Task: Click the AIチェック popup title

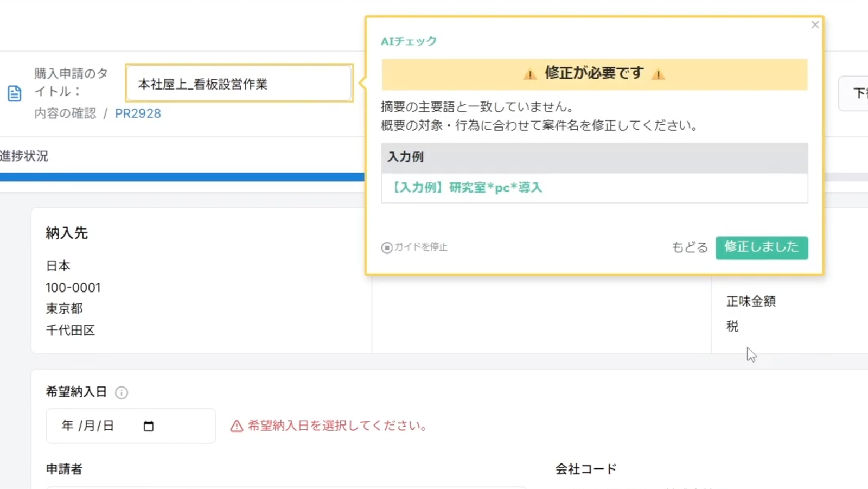Action: [x=409, y=41]
